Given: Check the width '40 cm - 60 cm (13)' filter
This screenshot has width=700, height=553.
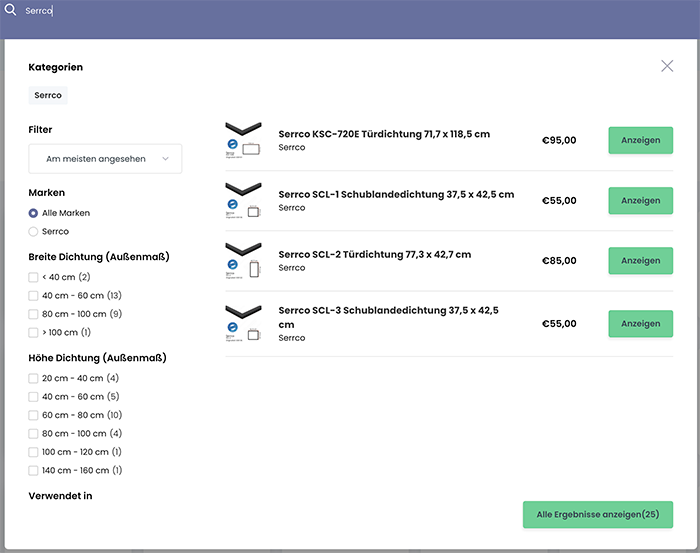Looking at the screenshot, I should 33,295.
